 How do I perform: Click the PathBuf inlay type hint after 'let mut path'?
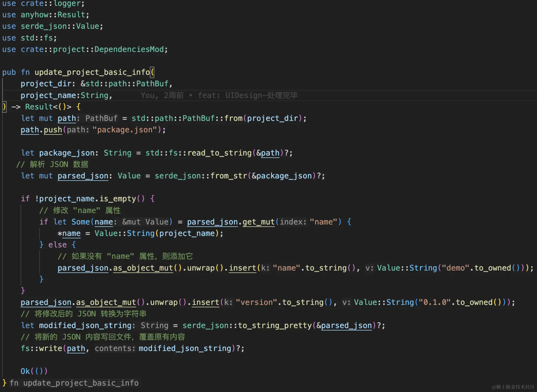tap(101, 118)
